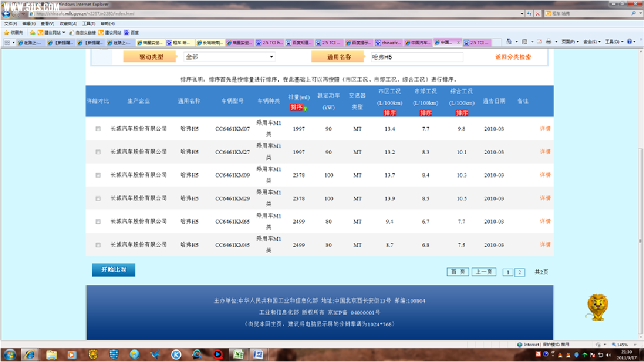Click the IE home icon in command bar
Image resolution: width=644 pixels, height=362 pixels.
509,42
